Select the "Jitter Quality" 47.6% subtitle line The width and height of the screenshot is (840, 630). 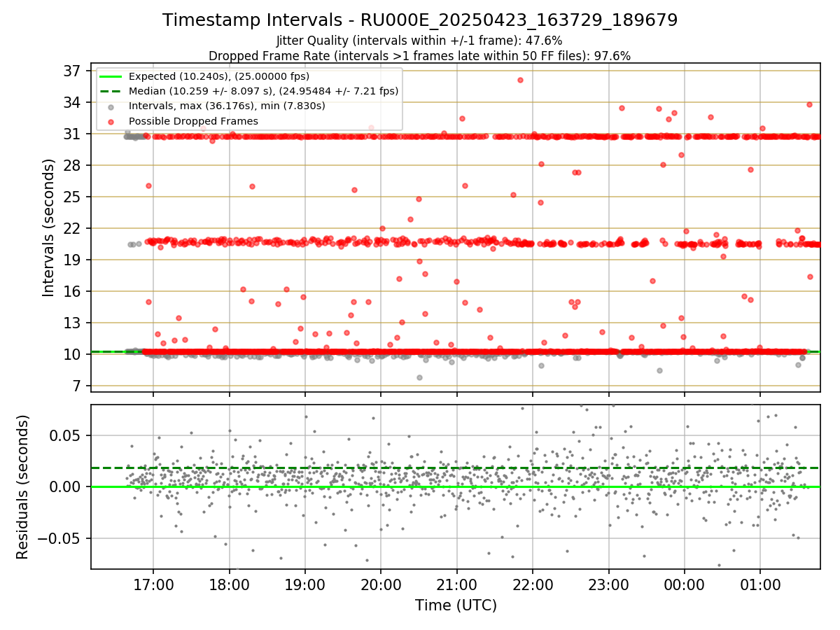[420, 41]
